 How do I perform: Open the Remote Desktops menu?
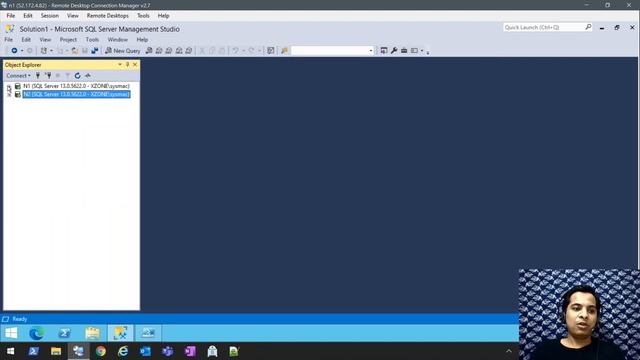tap(108, 16)
